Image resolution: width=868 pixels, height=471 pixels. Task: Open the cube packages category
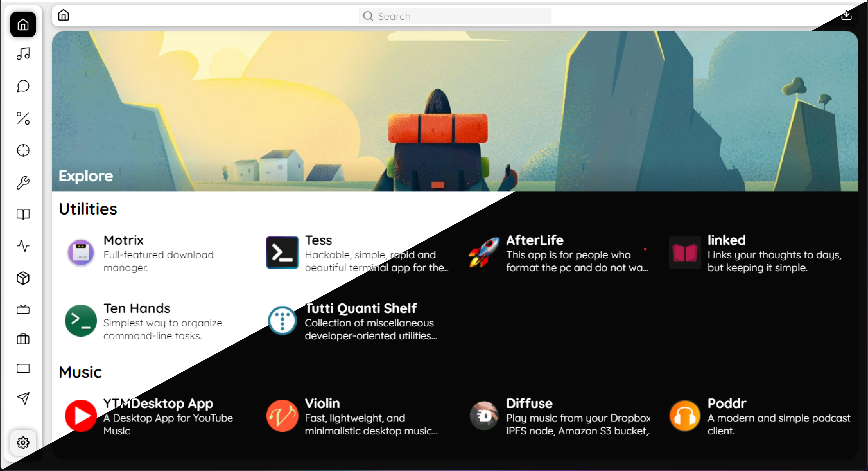23,278
